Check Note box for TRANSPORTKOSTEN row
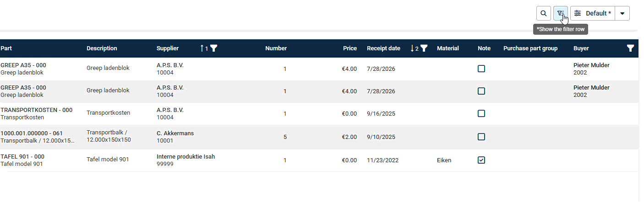 (x=481, y=113)
